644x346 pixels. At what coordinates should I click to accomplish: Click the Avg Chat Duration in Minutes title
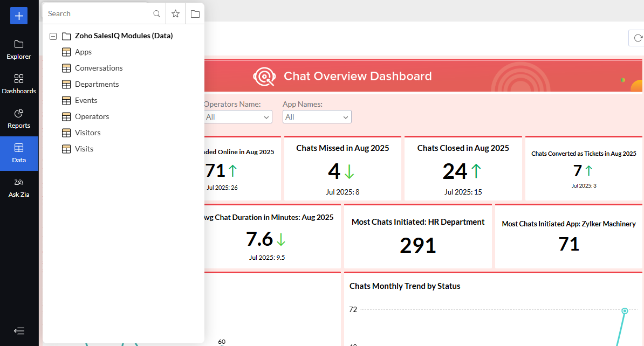coord(268,218)
